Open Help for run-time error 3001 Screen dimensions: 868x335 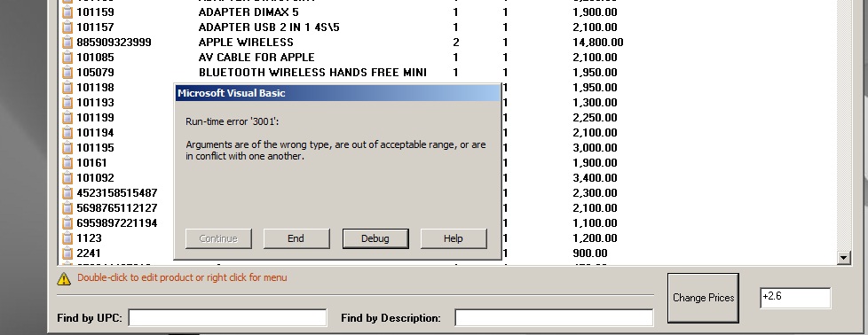point(454,238)
